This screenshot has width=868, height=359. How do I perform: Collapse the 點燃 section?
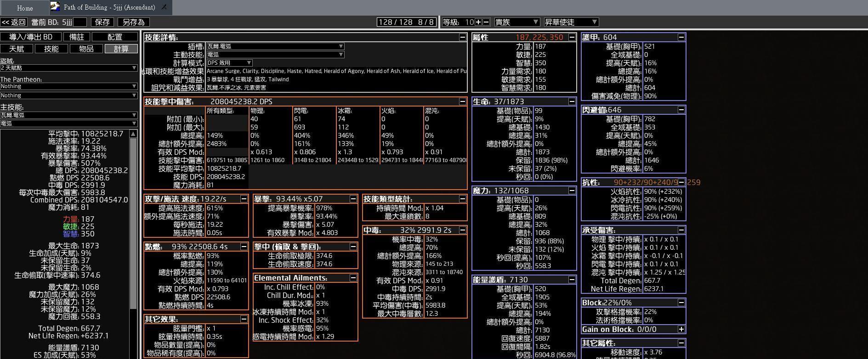[x=244, y=247]
